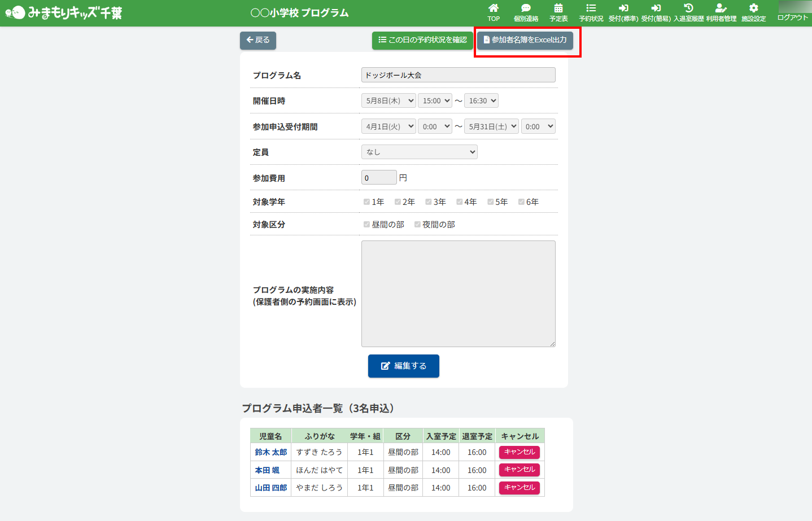Open the 予定表 calendar icon
Image resolution: width=812 pixels, height=521 pixels.
[558, 8]
